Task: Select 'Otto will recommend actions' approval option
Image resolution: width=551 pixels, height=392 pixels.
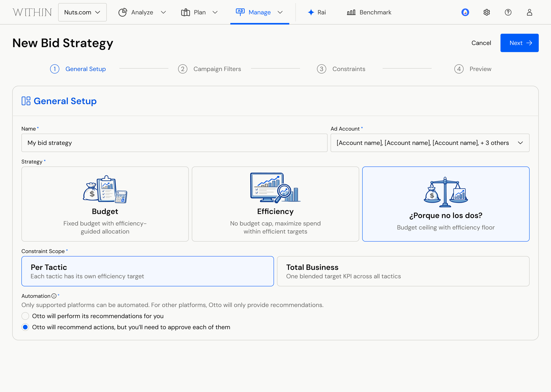Action: [25, 327]
